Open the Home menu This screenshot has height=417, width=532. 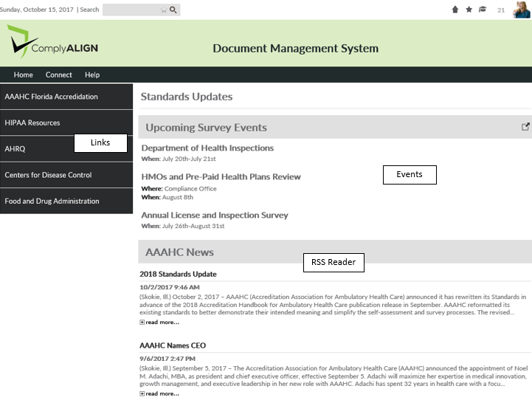24,75
